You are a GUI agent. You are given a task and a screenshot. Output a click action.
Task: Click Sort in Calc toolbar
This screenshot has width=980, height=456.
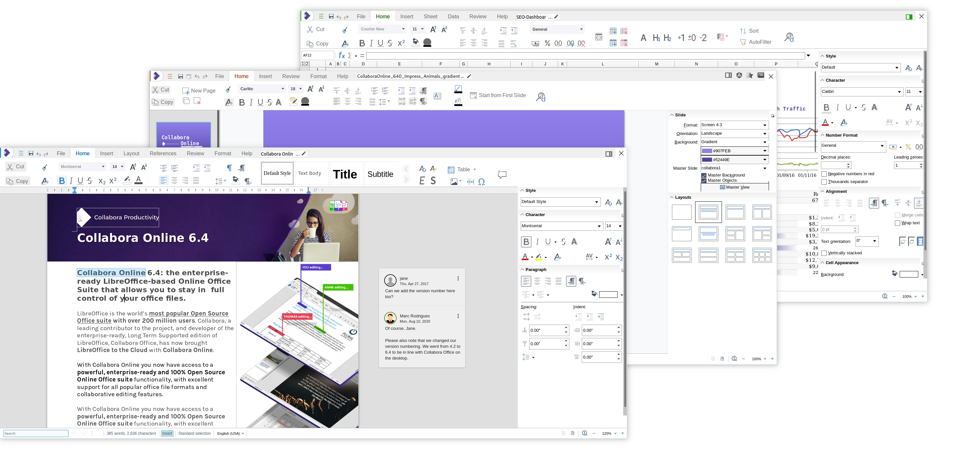749,31
